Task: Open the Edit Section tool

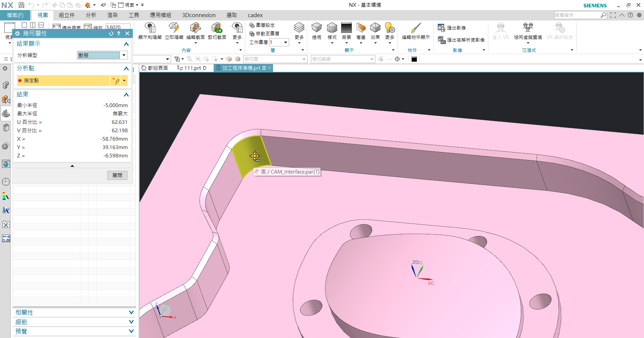Action: coord(195,28)
